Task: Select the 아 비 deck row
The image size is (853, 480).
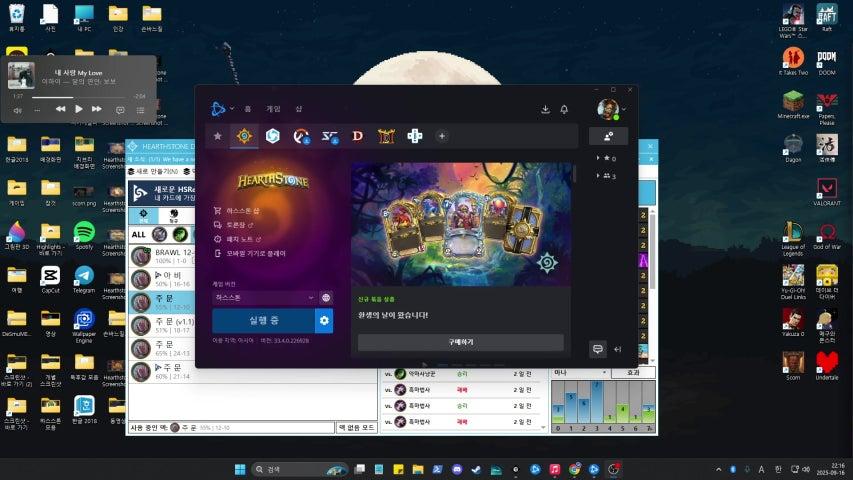Action: (162, 279)
